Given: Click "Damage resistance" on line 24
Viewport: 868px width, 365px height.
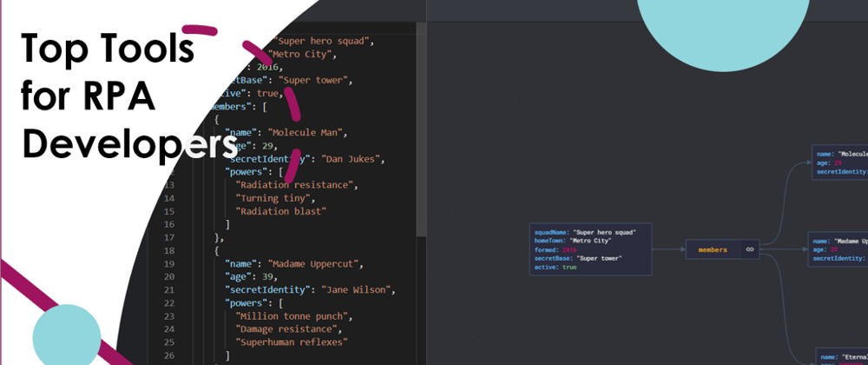Looking at the screenshot, I should pyautogui.click(x=288, y=329).
